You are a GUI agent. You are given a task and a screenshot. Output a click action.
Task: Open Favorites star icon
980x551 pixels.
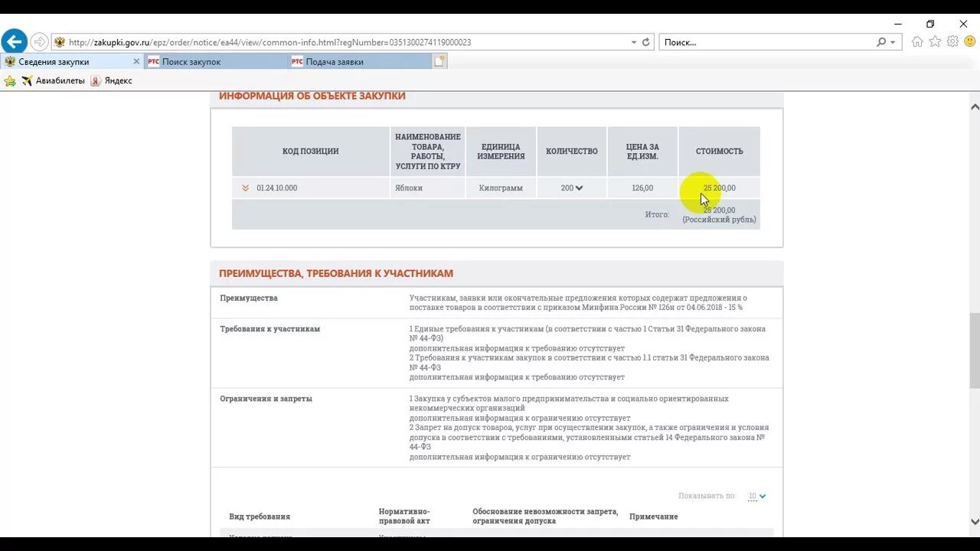935,41
